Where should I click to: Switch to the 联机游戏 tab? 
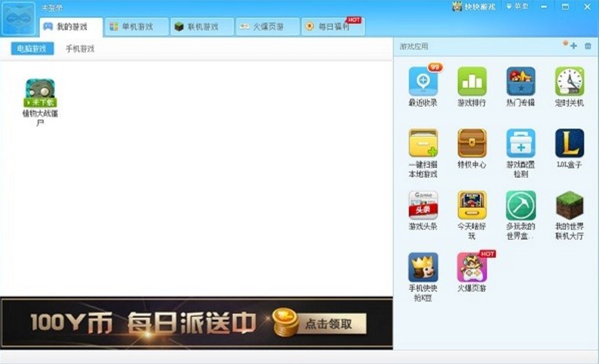(202, 27)
